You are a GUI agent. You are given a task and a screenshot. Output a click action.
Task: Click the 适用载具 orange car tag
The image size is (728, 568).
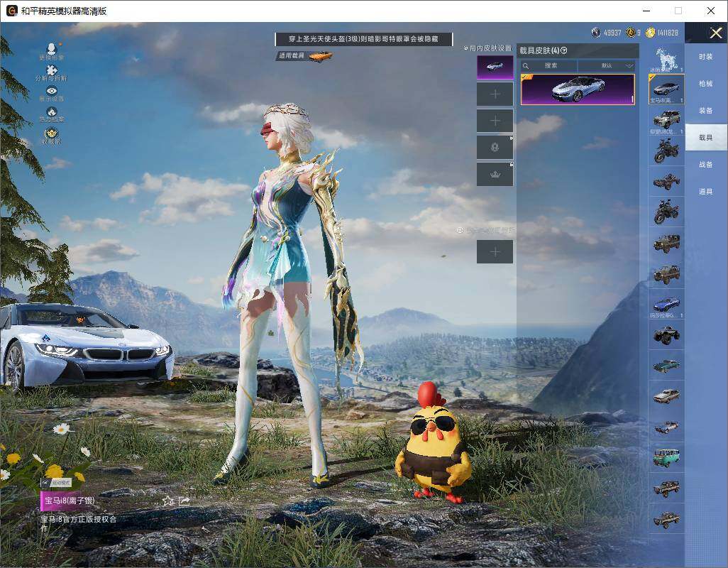pos(304,55)
